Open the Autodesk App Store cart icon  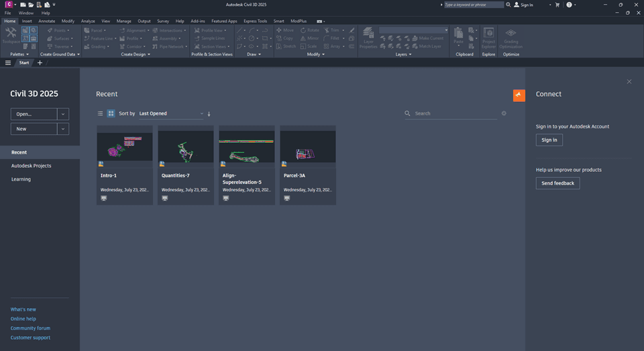(x=557, y=5)
